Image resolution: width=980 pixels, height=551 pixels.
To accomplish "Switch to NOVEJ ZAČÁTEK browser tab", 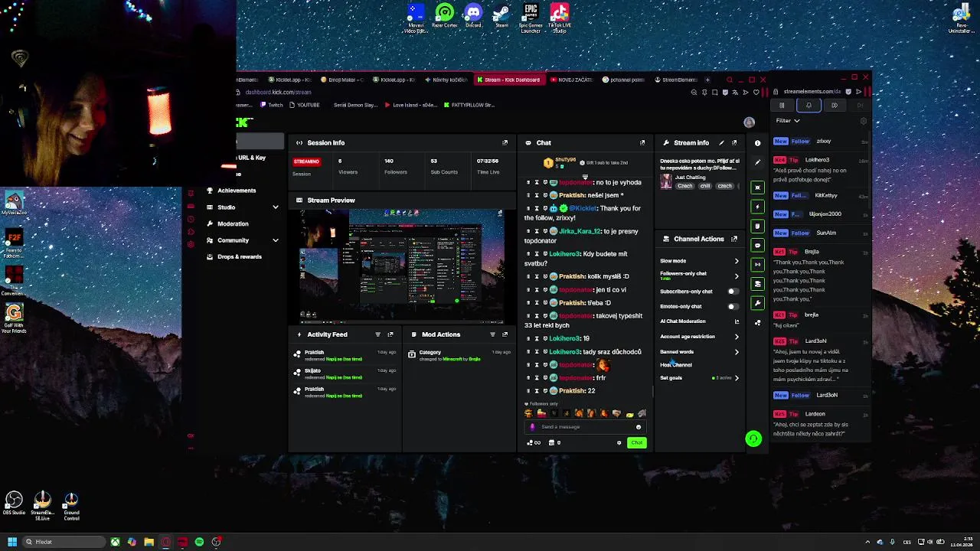I will point(573,80).
